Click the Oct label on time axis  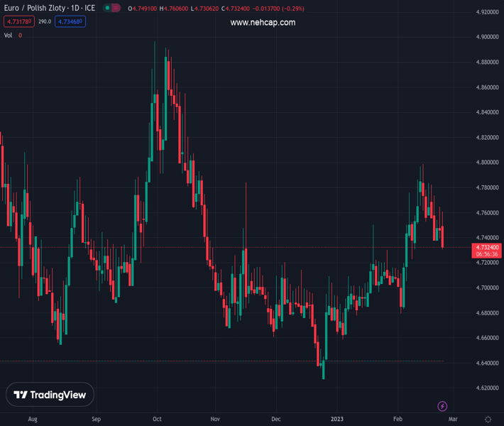click(158, 420)
